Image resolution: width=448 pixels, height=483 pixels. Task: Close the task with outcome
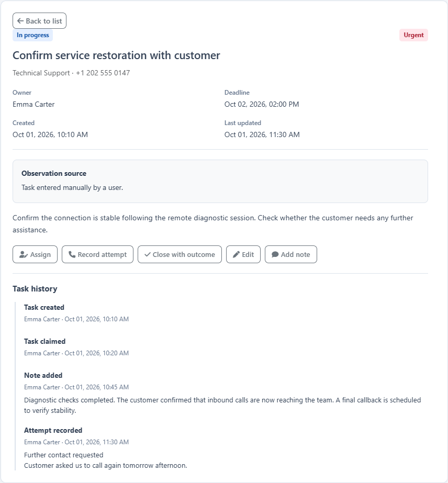180,254
